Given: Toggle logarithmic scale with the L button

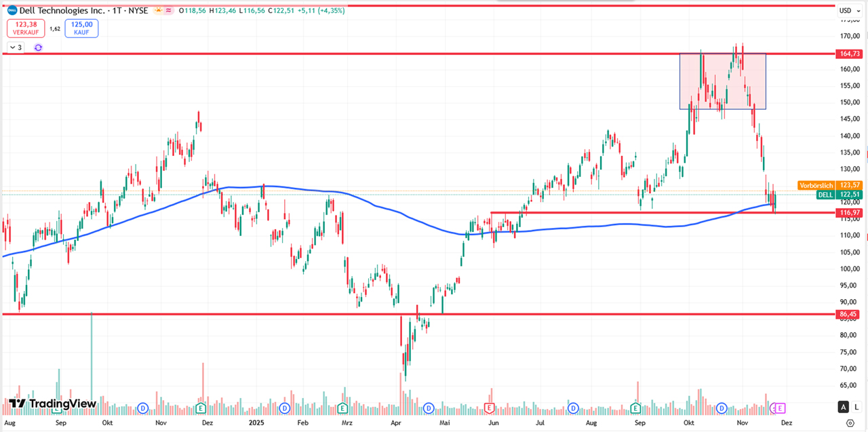Looking at the screenshot, I should pos(856,407).
